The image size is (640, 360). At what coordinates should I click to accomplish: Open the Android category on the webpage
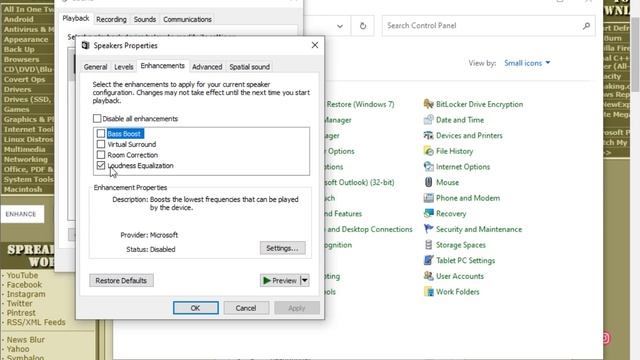pyautogui.click(x=18, y=19)
